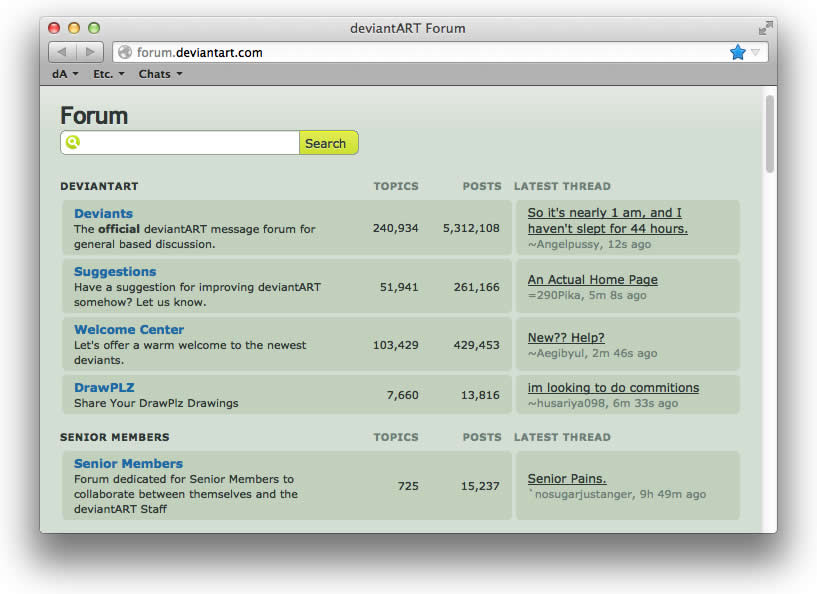The width and height of the screenshot is (817, 594).
Task: Open the Suggestions forum link
Action: (115, 271)
